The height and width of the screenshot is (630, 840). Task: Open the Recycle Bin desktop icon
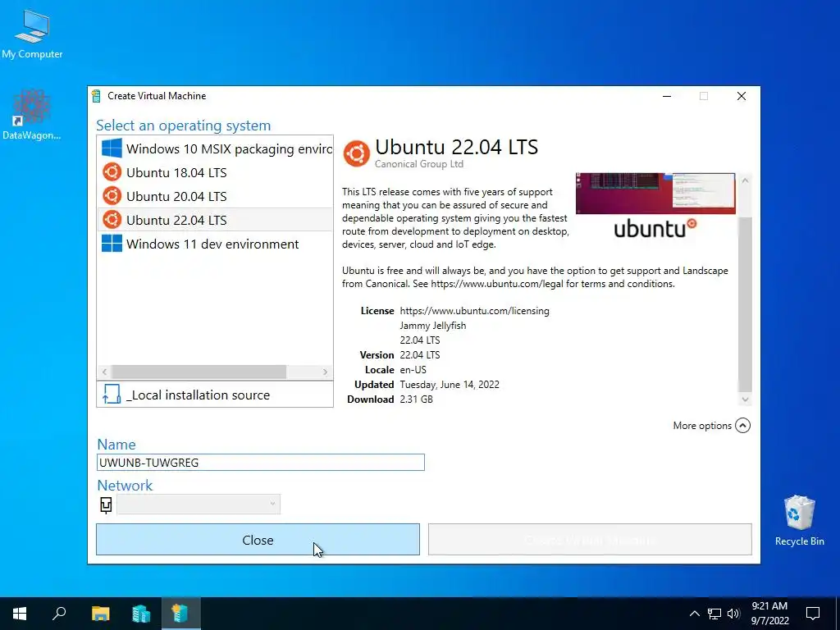(799, 520)
